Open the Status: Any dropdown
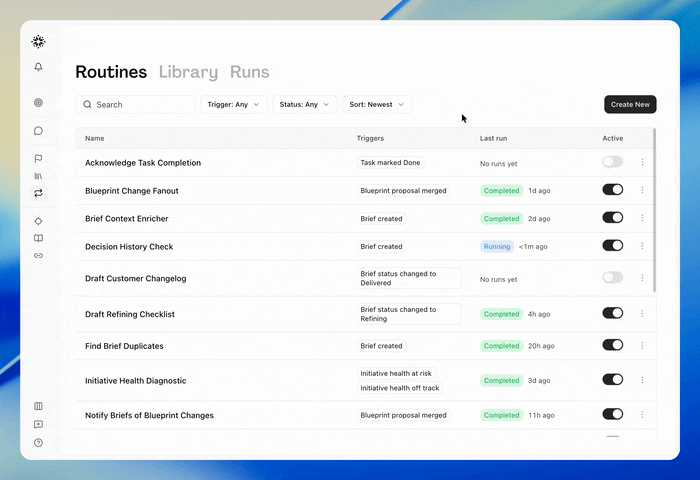The width and height of the screenshot is (700, 480). click(304, 104)
